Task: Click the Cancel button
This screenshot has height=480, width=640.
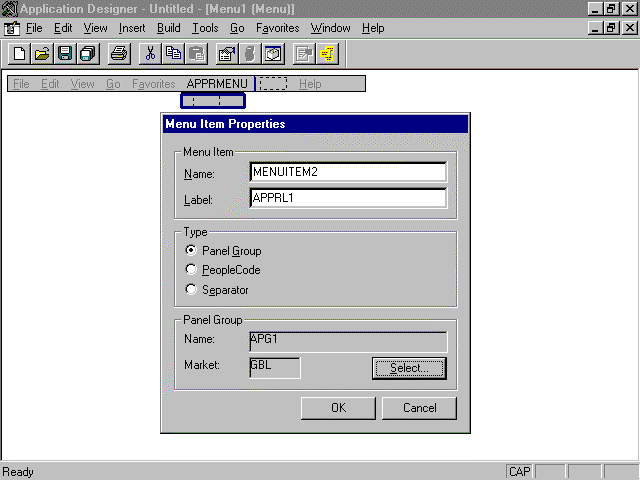Action: [419, 408]
